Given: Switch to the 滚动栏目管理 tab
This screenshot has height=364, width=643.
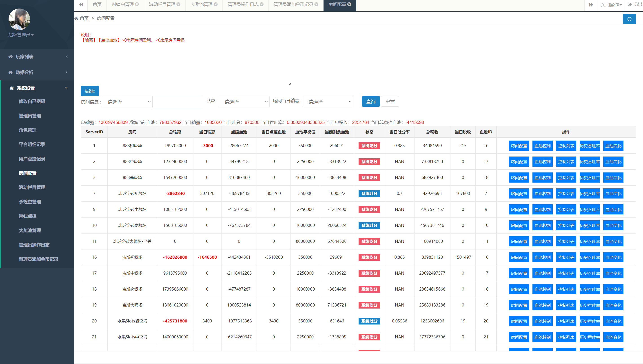Looking at the screenshot, I should [162, 4].
